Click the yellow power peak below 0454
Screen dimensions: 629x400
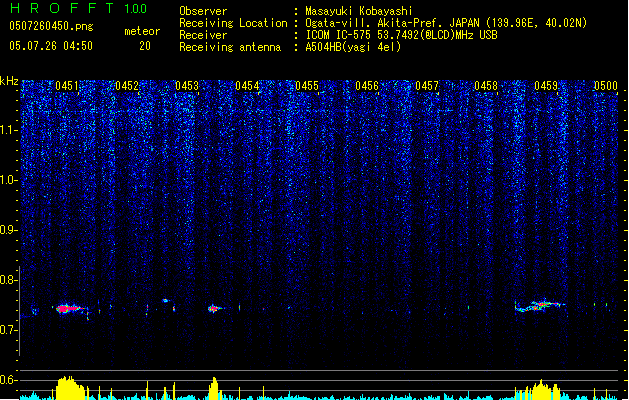coord(214,388)
